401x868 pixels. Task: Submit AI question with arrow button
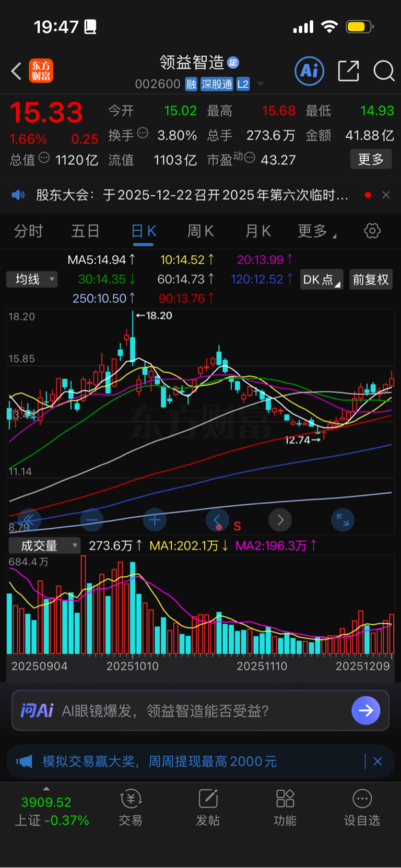coord(366,710)
